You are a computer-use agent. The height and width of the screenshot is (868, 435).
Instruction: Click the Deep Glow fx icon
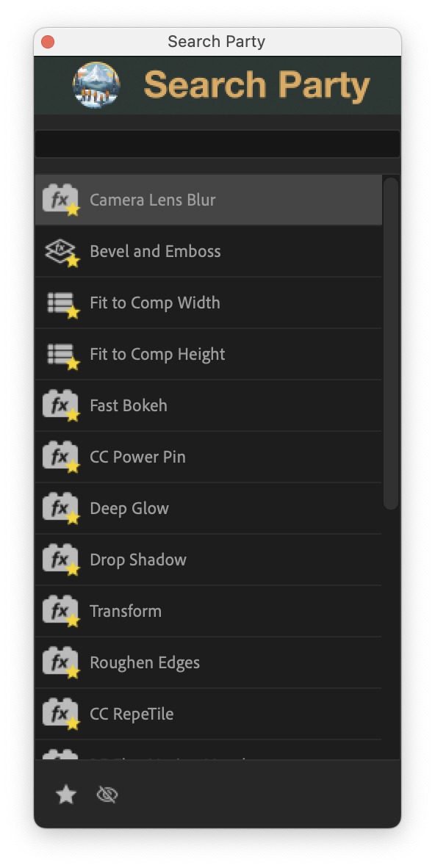(62, 507)
